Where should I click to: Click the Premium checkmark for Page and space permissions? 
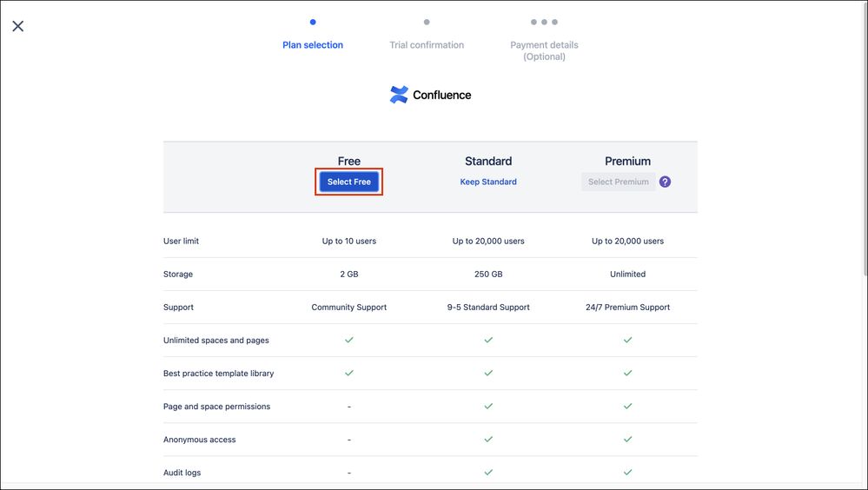[x=627, y=406]
